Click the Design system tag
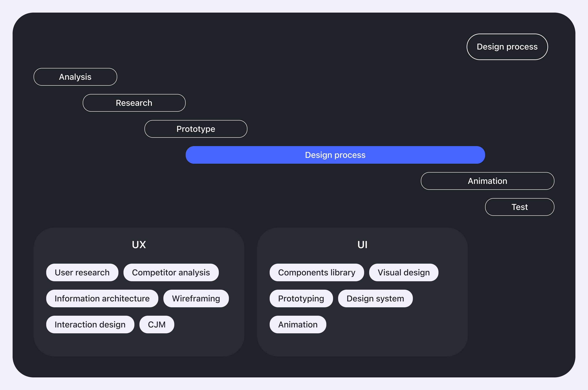This screenshot has height=390, width=588. pyautogui.click(x=375, y=298)
